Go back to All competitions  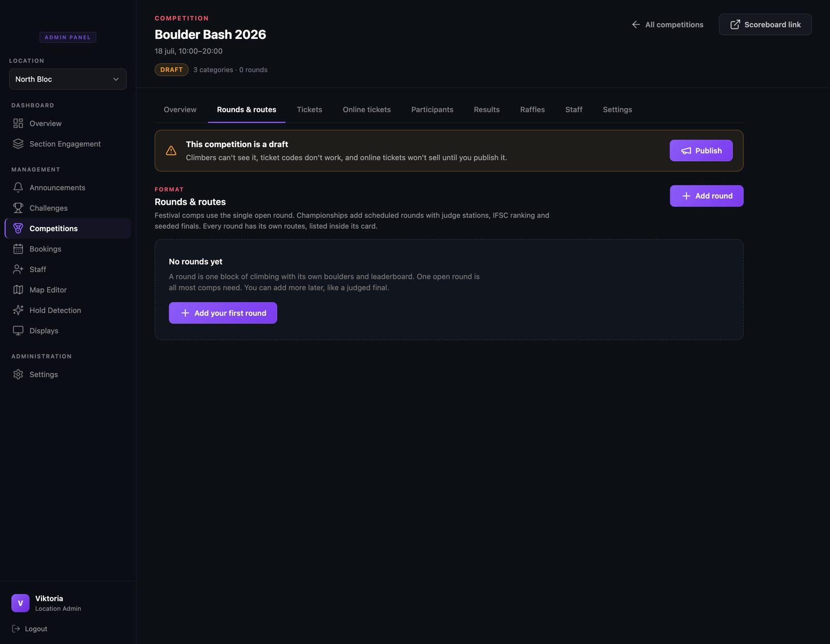pyautogui.click(x=668, y=24)
